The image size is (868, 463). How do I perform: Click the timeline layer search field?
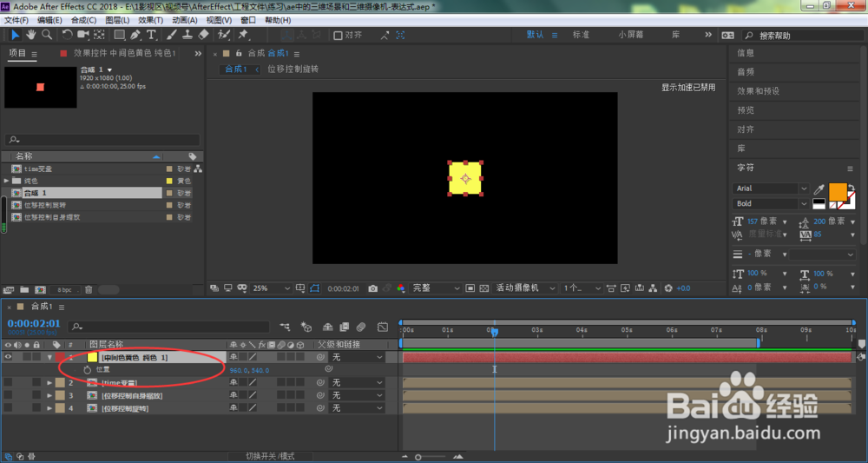[x=169, y=327]
